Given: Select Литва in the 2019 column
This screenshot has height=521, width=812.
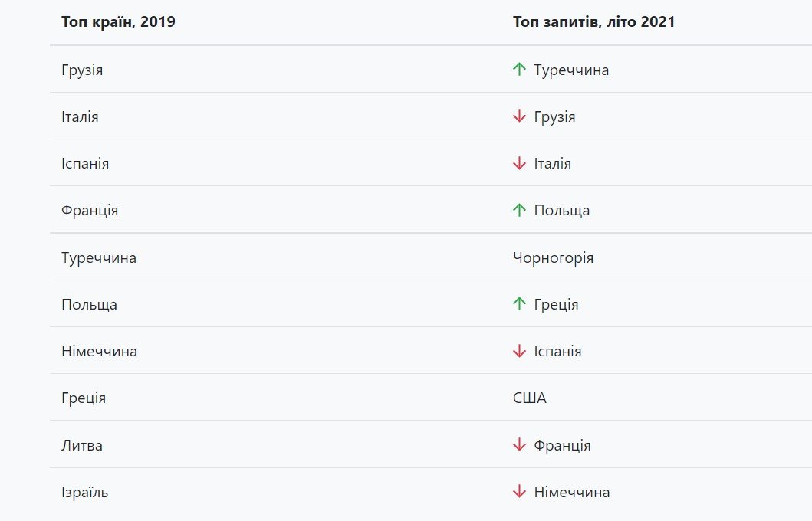Looking at the screenshot, I should [x=82, y=445].
